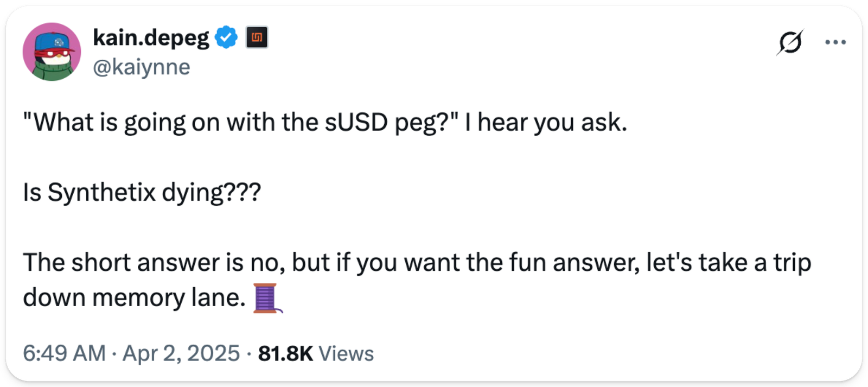
Task: Open the three-dot more options menu
Action: (835, 42)
